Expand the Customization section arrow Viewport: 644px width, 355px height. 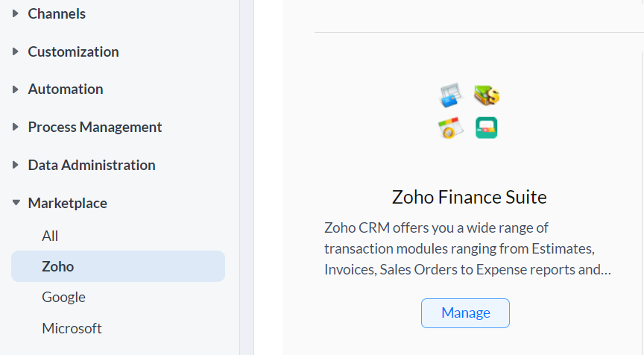[16, 51]
